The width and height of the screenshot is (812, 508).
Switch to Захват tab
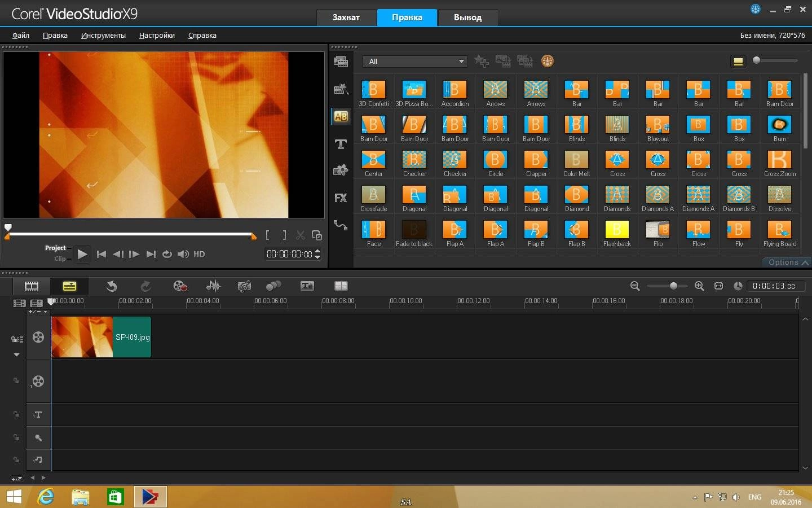[x=346, y=17]
